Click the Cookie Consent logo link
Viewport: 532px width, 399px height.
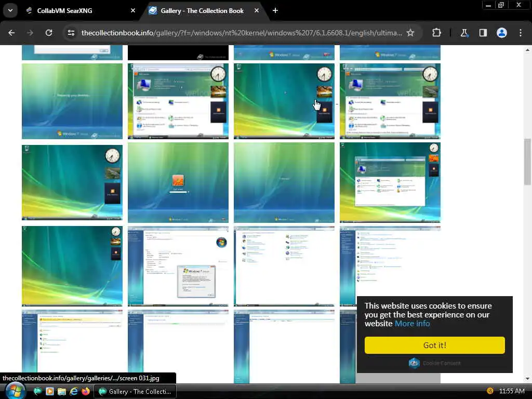[435, 363]
